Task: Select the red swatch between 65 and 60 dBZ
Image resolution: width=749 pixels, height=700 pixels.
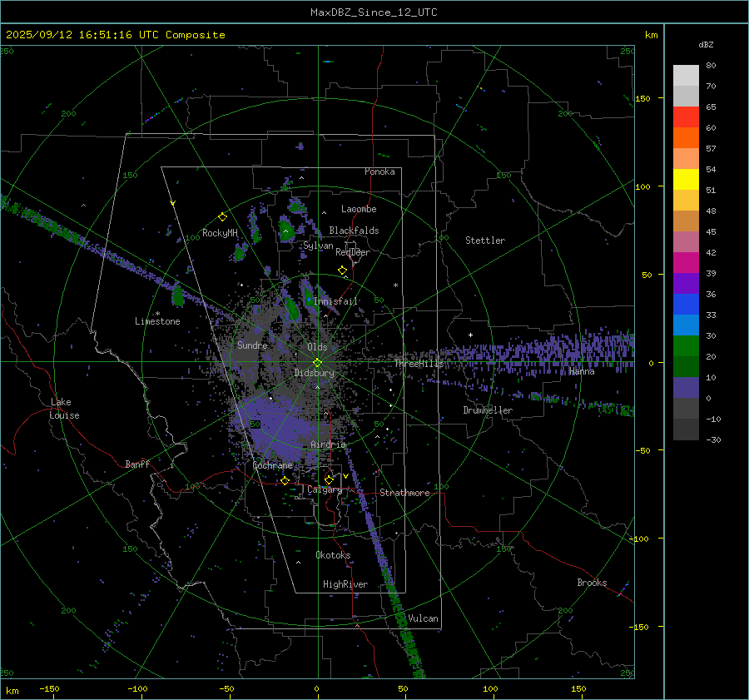Action: point(686,117)
